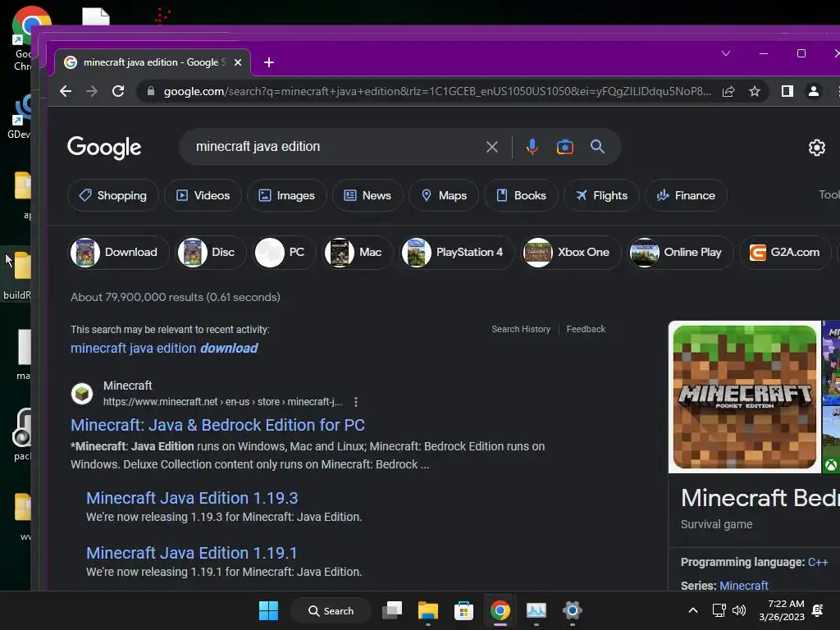840x630 pixels.
Task: Select the G2A.com chip
Action: coord(785,253)
